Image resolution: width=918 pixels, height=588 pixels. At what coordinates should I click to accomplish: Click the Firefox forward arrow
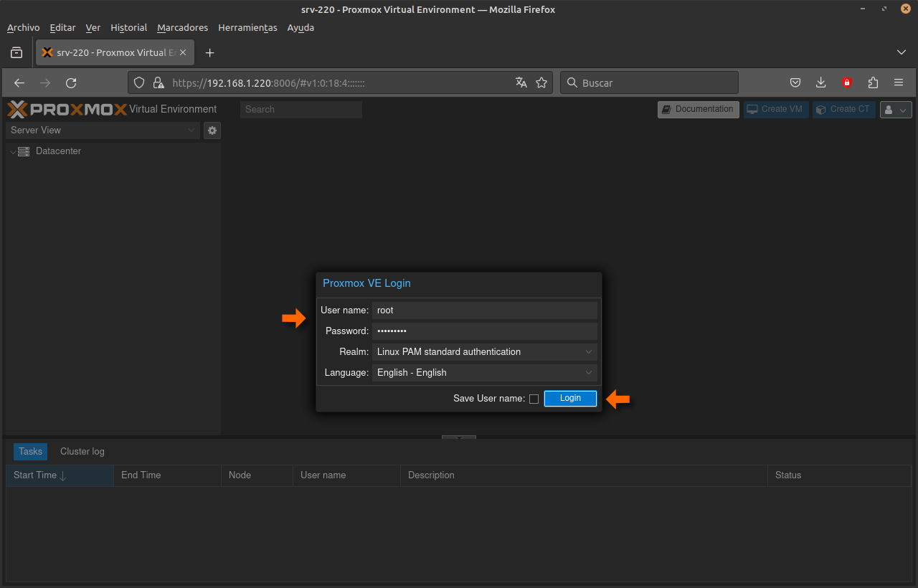click(45, 82)
